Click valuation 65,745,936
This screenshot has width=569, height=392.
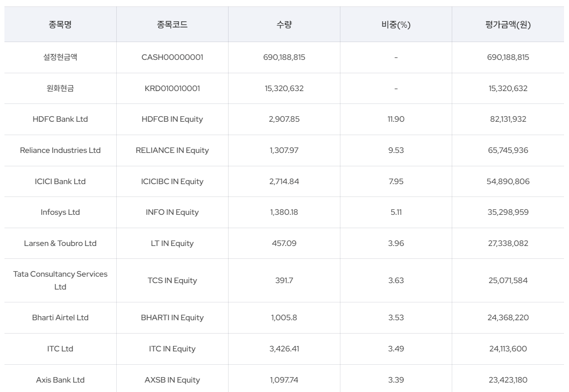pos(508,150)
